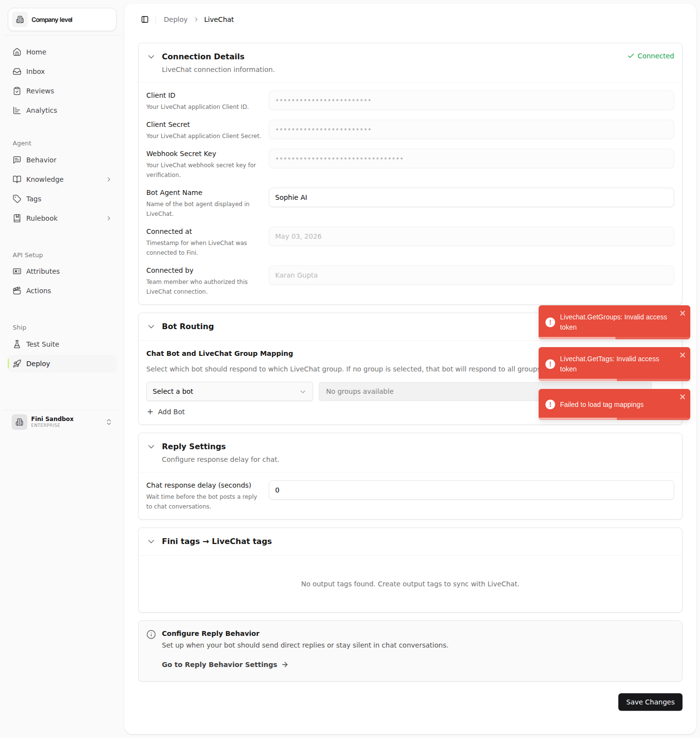
Task: Click the Company level building icon
Action: click(x=20, y=19)
